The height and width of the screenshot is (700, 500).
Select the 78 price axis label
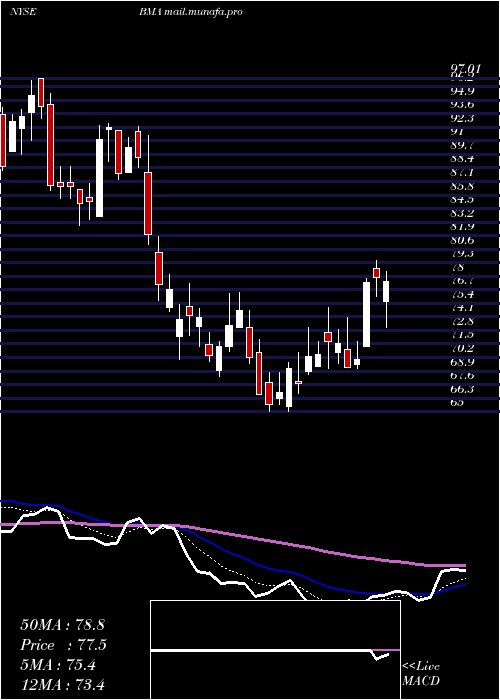point(457,267)
